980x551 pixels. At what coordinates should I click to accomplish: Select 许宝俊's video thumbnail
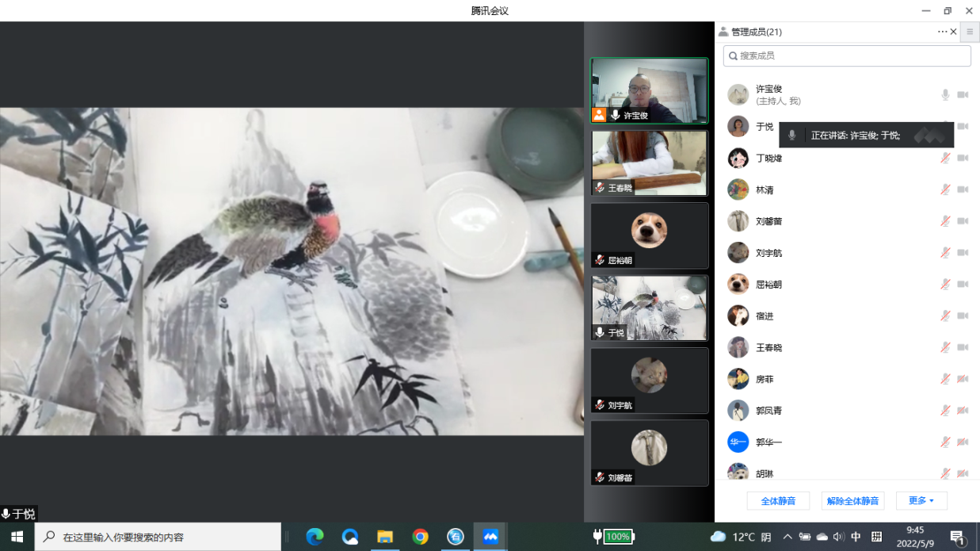point(649,90)
